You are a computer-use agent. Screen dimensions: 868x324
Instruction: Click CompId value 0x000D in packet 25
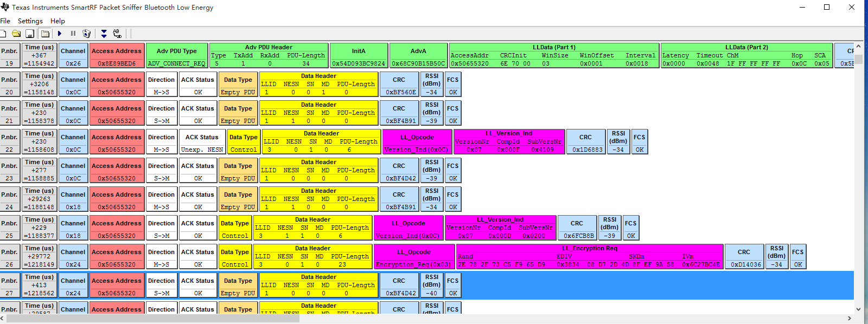pyautogui.click(x=500, y=236)
